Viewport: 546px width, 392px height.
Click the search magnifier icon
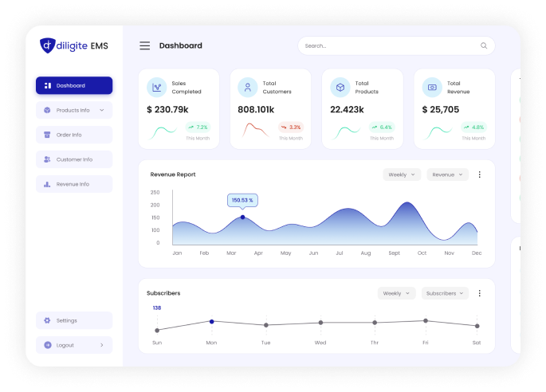click(483, 45)
